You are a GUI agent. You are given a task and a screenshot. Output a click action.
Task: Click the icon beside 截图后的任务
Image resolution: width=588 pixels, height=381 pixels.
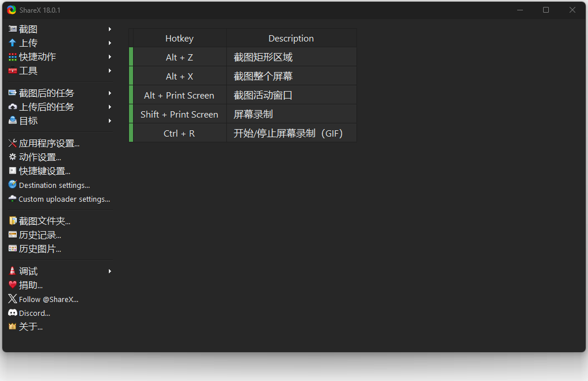coord(12,93)
